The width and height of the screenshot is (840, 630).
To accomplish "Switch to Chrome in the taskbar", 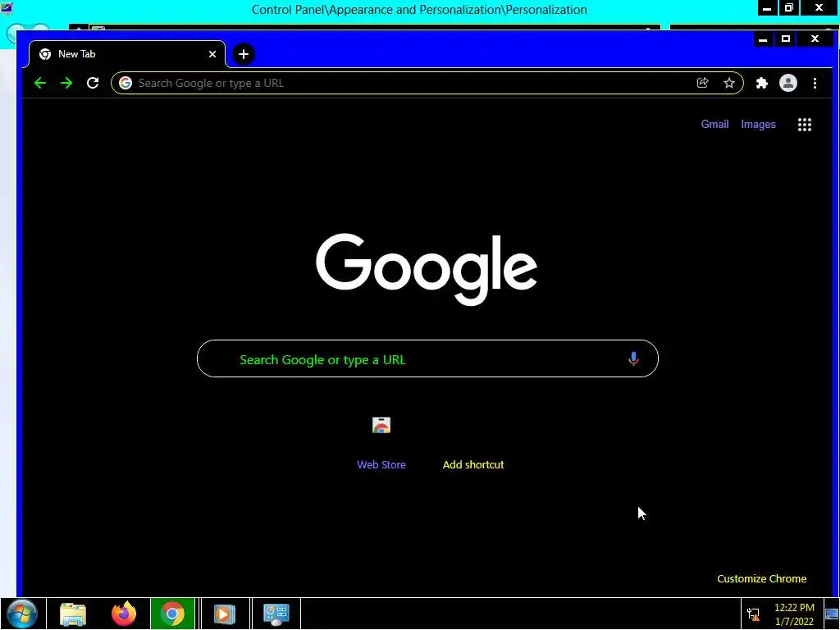I will coord(172,614).
